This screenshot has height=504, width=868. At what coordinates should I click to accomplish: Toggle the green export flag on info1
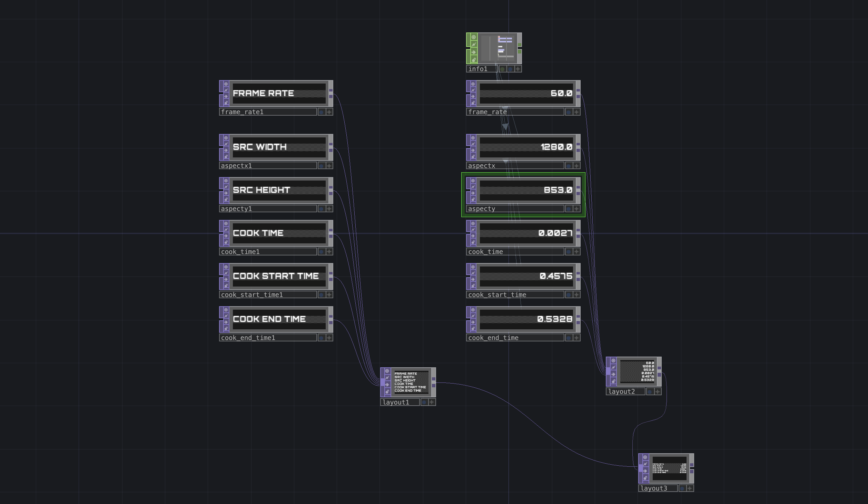[502, 69]
